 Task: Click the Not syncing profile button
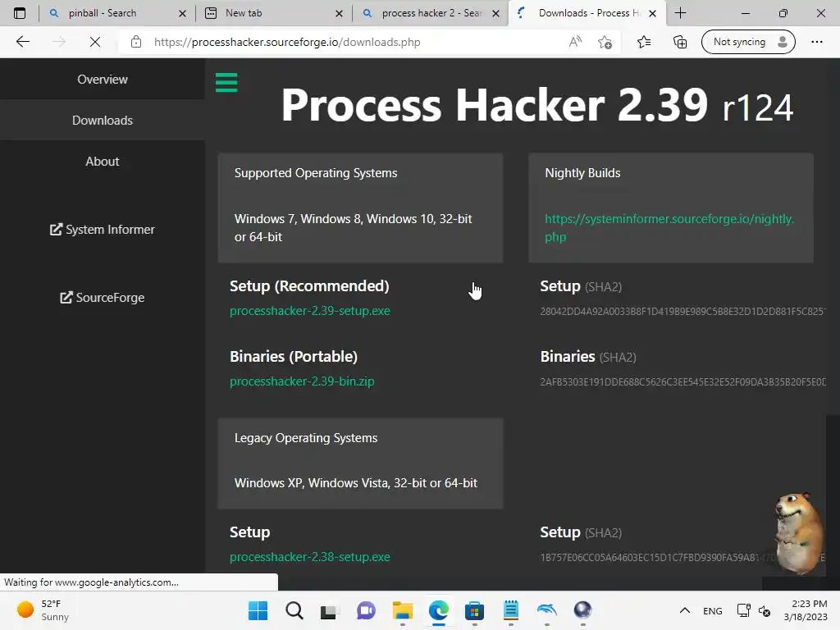(748, 42)
